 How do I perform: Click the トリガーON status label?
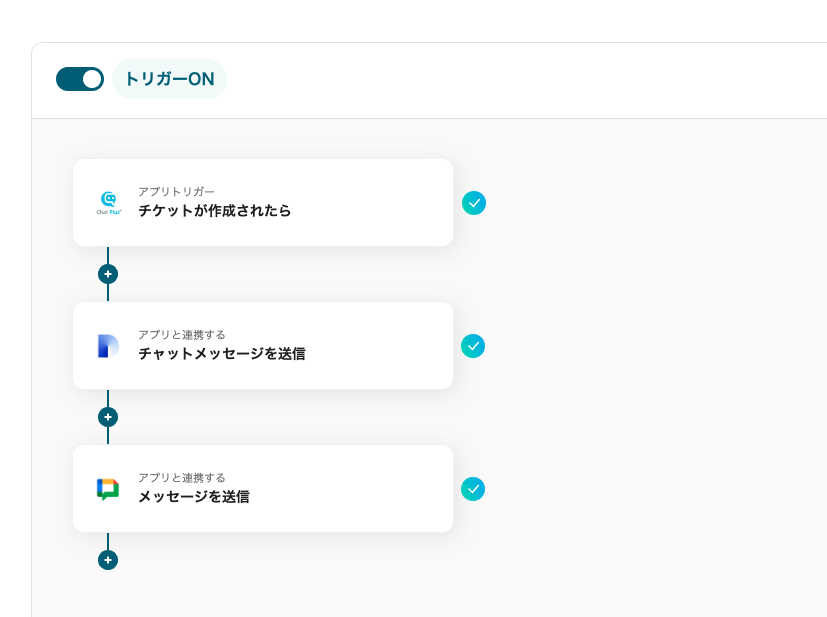point(169,79)
